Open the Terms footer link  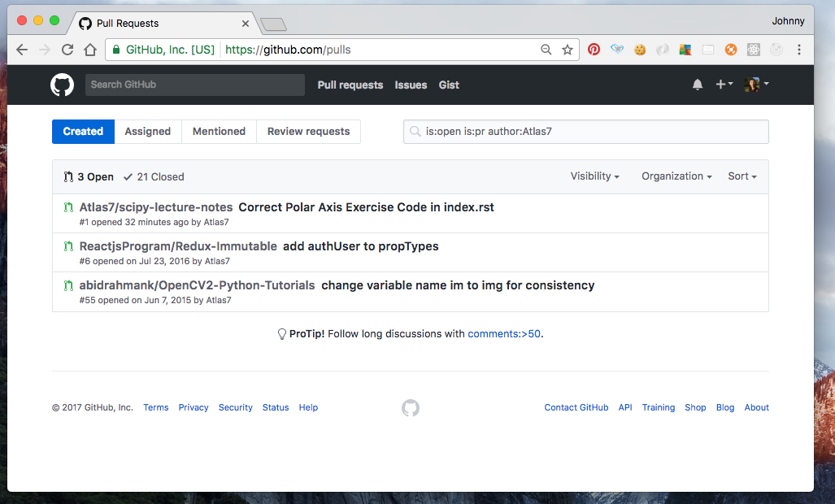point(155,407)
